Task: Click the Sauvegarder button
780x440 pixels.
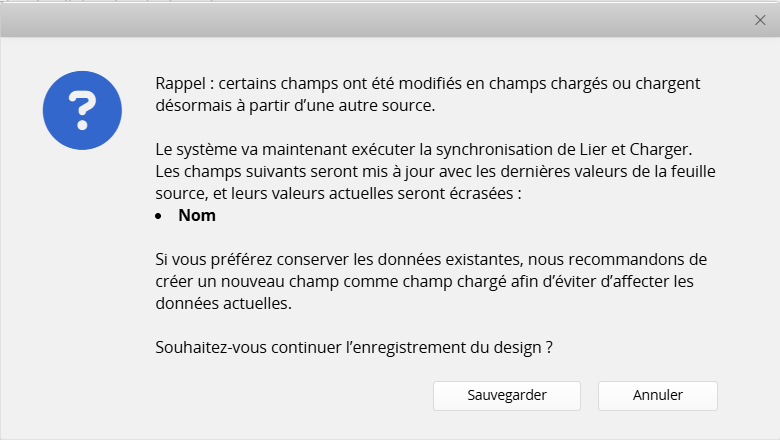Action: (x=507, y=395)
